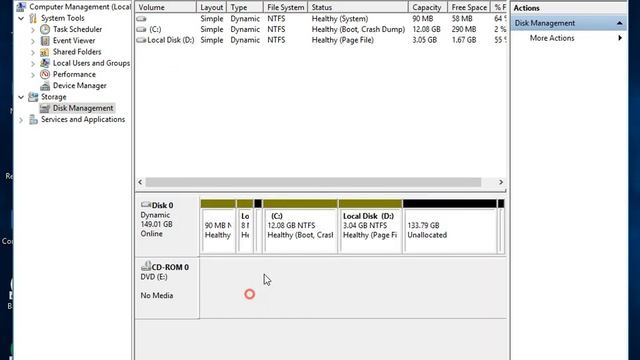Open Device Manager via its icon
The height and width of the screenshot is (360, 640).
point(45,86)
